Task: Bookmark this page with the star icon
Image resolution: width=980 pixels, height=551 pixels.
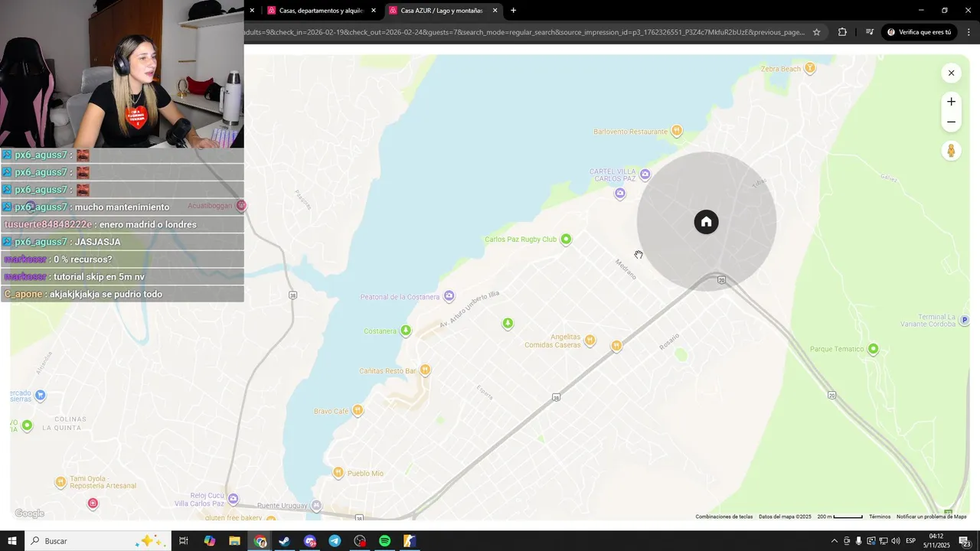Action: tap(816, 32)
